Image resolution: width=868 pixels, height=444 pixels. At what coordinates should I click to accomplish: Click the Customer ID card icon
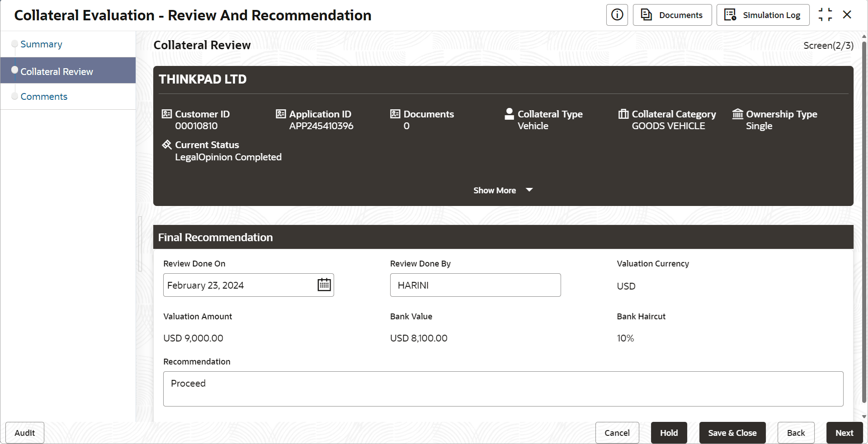tap(167, 114)
